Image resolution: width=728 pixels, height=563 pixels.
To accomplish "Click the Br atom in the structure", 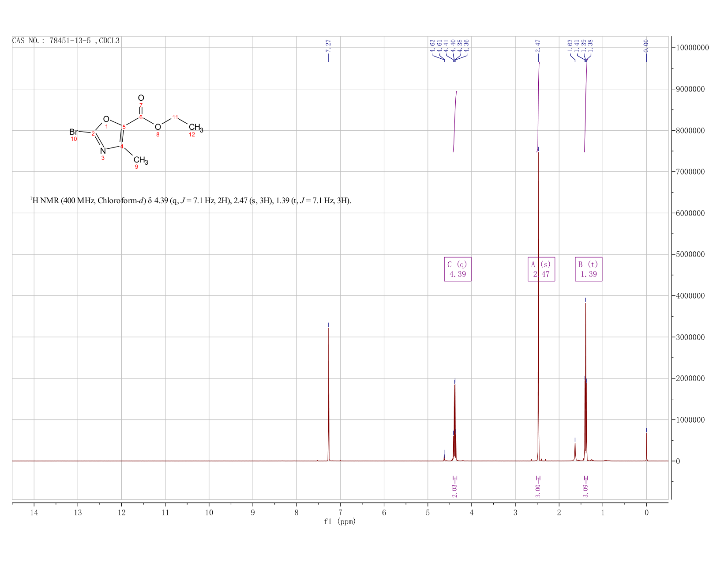I will pyautogui.click(x=74, y=132).
